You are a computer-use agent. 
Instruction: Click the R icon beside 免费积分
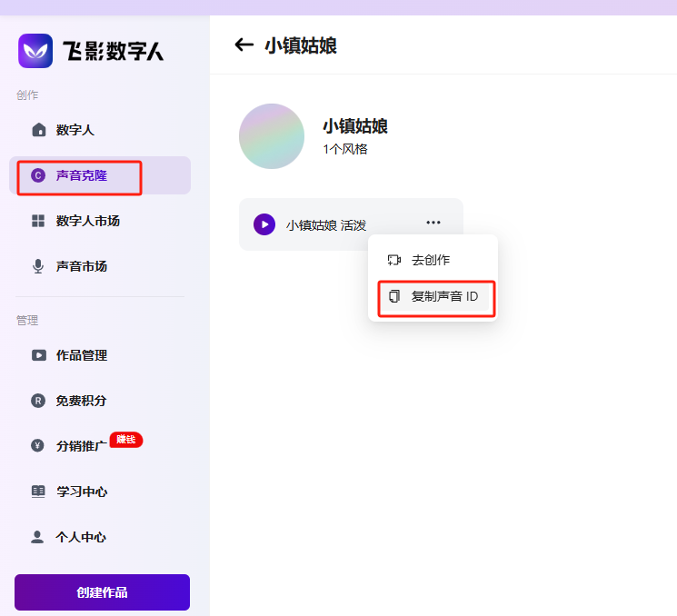pyautogui.click(x=38, y=401)
